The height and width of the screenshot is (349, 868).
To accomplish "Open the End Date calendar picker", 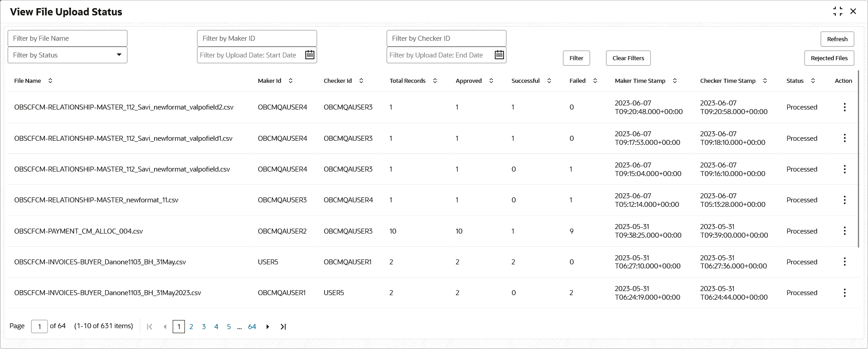I will coord(499,55).
